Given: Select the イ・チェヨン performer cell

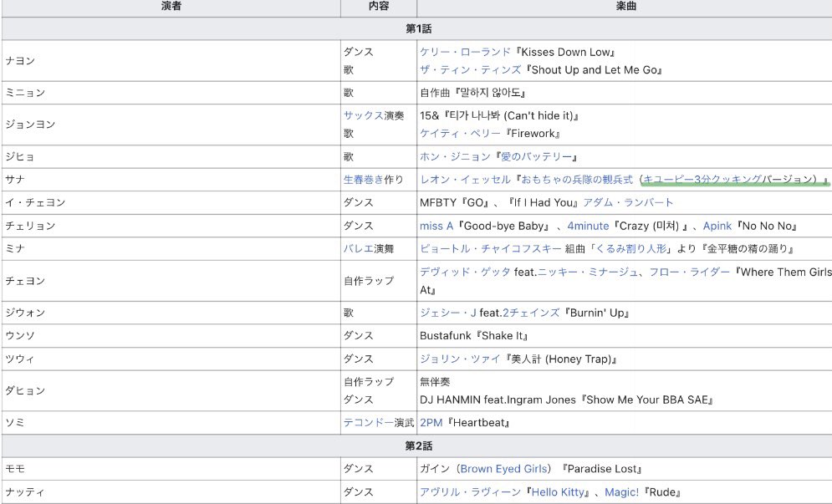Looking at the screenshot, I should coord(171,202).
